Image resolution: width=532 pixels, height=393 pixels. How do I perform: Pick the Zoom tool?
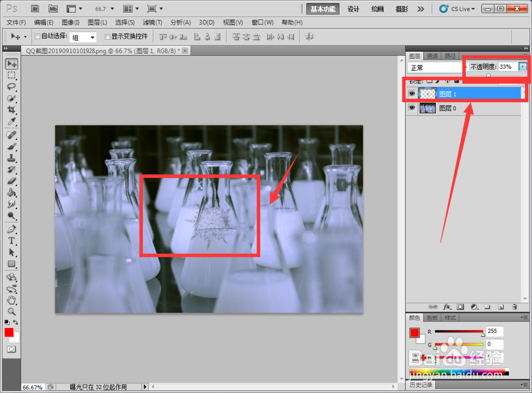tap(11, 312)
